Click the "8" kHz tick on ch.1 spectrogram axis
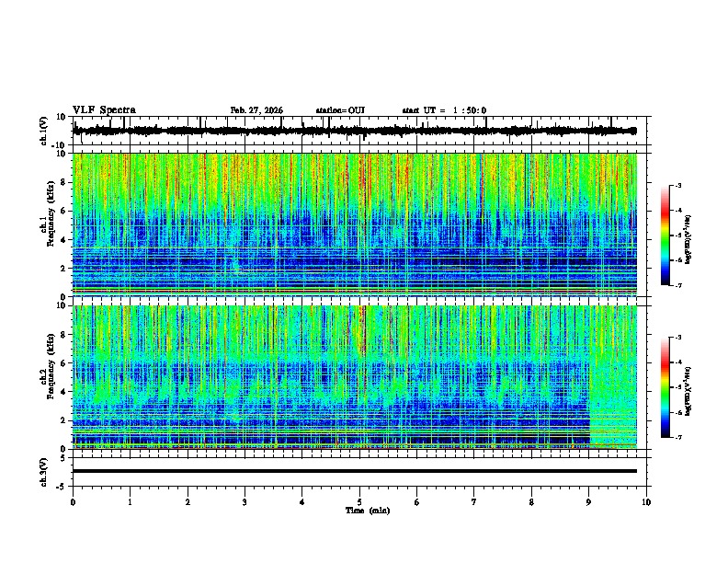This screenshot has height=563, width=728. 64,182
